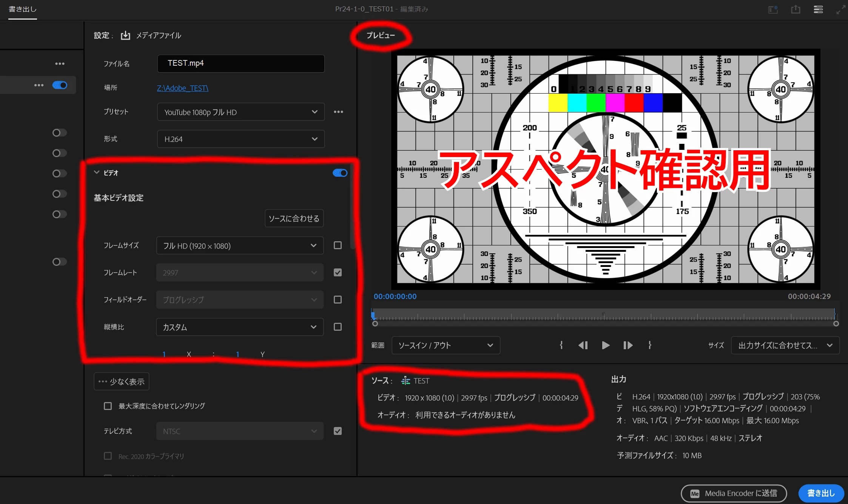Toggle the Video section switch off
This screenshot has height=504, width=848.
click(x=340, y=173)
